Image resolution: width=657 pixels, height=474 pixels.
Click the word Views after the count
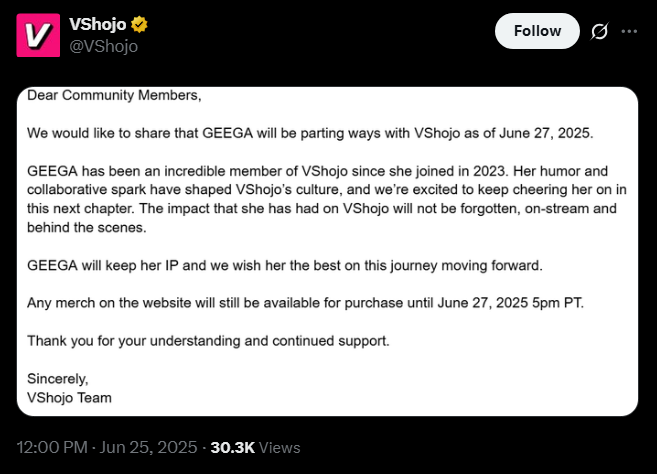(280, 447)
